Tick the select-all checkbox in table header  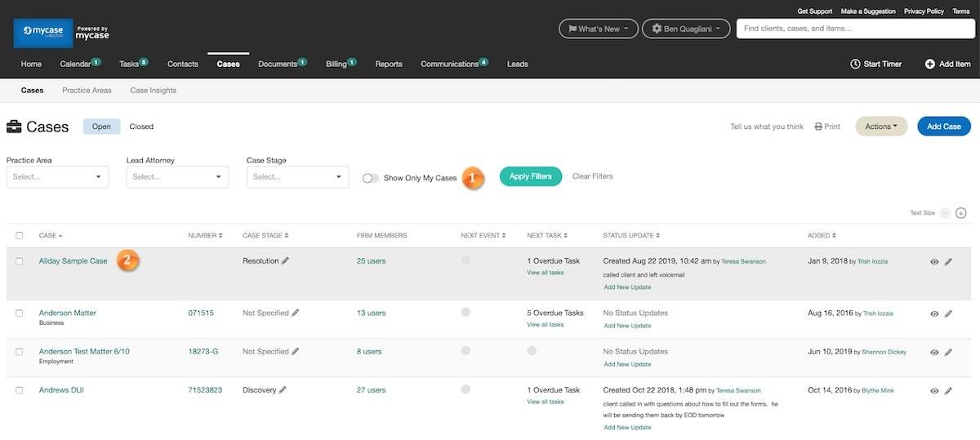tap(20, 236)
